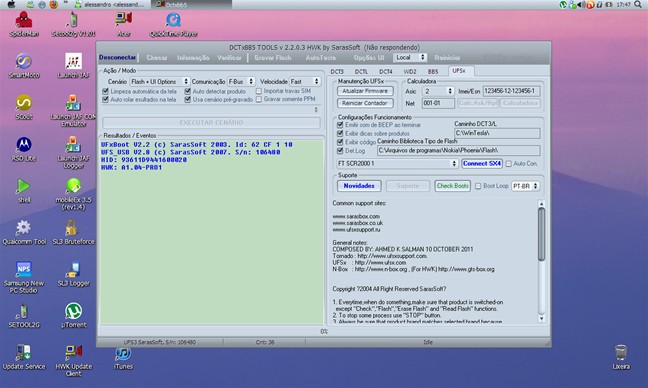648x388 pixels.
Task: Toggle Emitir som de BEEP checkbox
Action: coord(340,124)
